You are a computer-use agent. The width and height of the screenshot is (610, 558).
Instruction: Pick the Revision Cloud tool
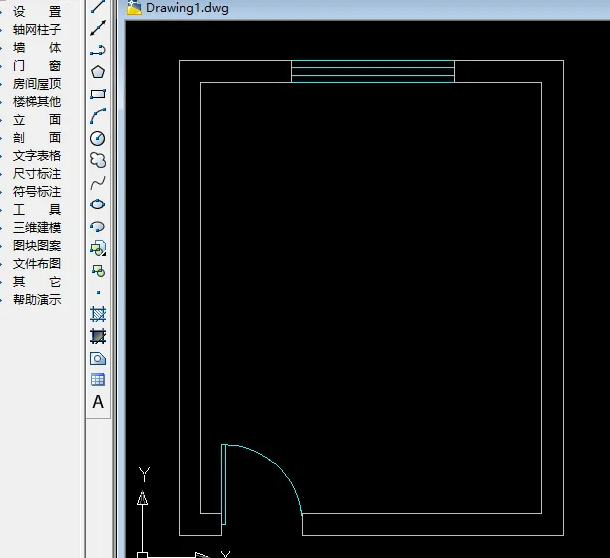[98, 160]
